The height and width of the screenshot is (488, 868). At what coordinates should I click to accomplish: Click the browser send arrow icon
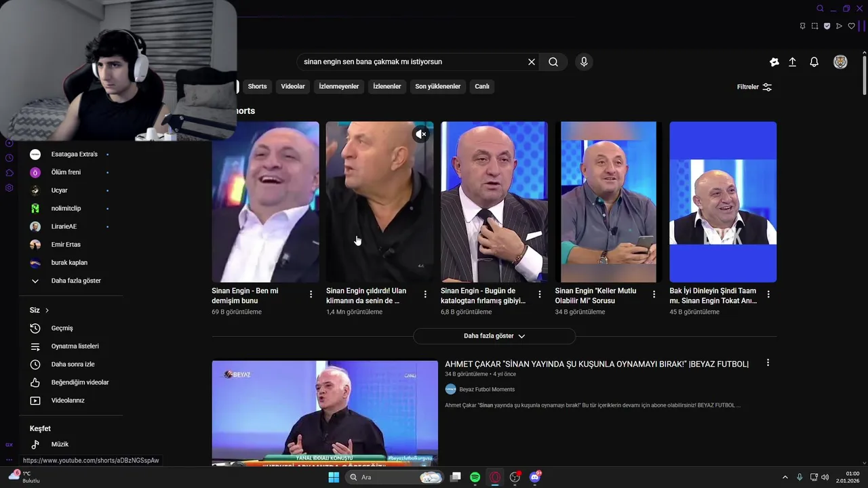839,26
